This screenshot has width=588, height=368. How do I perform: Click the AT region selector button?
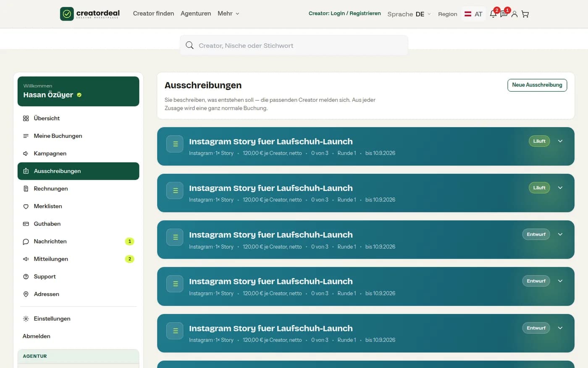pos(474,14)
